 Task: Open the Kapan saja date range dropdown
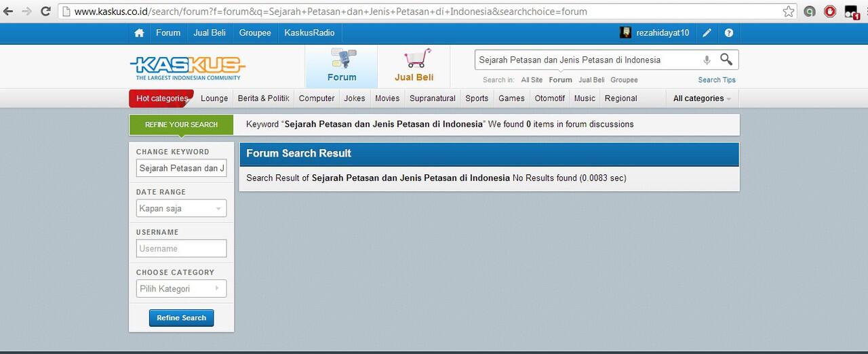click(181, 208)
